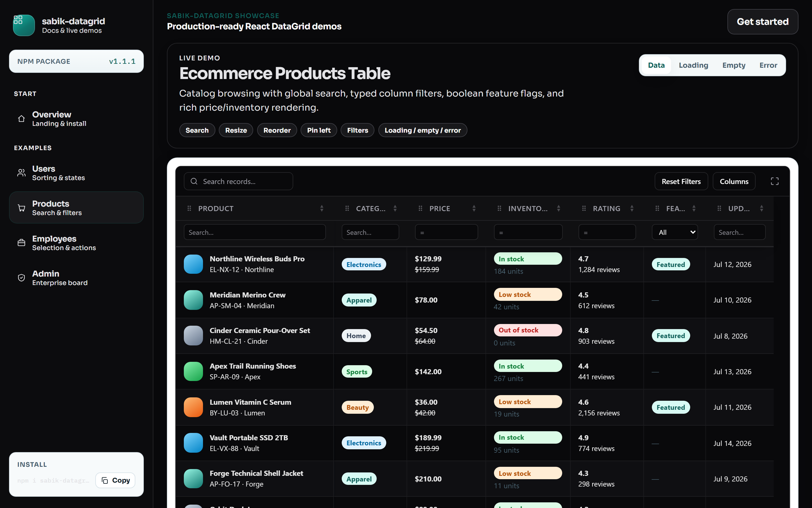
Task: Click the Out of stock badge
Action: [528, 330]
